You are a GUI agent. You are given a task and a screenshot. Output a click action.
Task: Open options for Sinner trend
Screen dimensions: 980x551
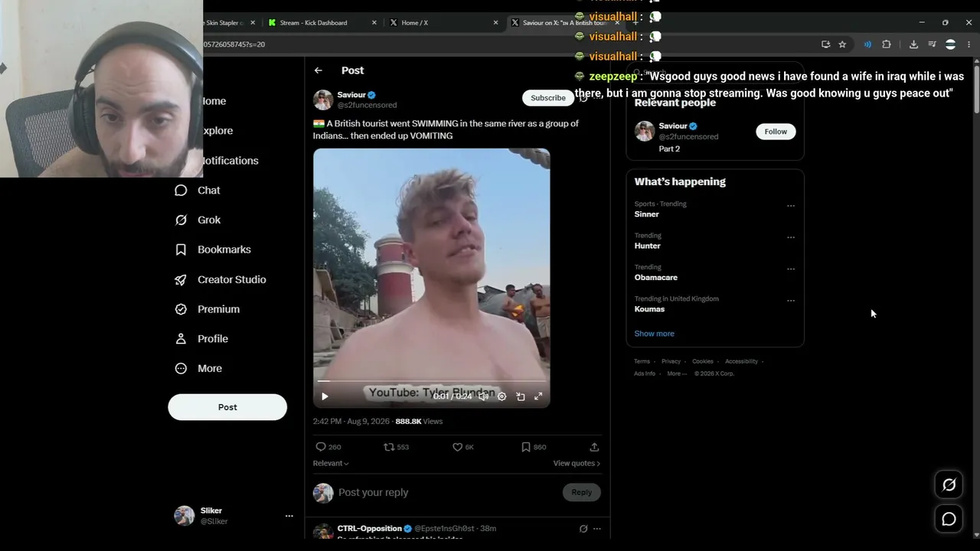pos(791,206)
